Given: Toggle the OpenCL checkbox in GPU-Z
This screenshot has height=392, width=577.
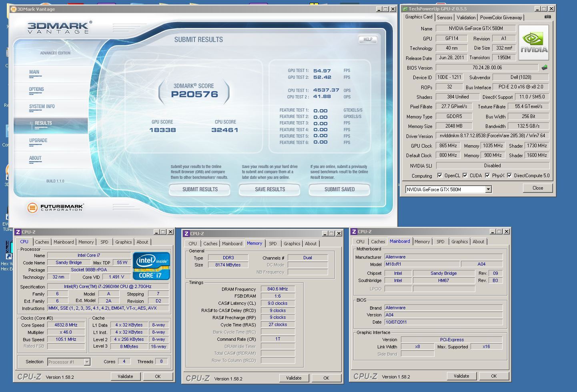Looking at the screenshot, I should pos(440,175).
